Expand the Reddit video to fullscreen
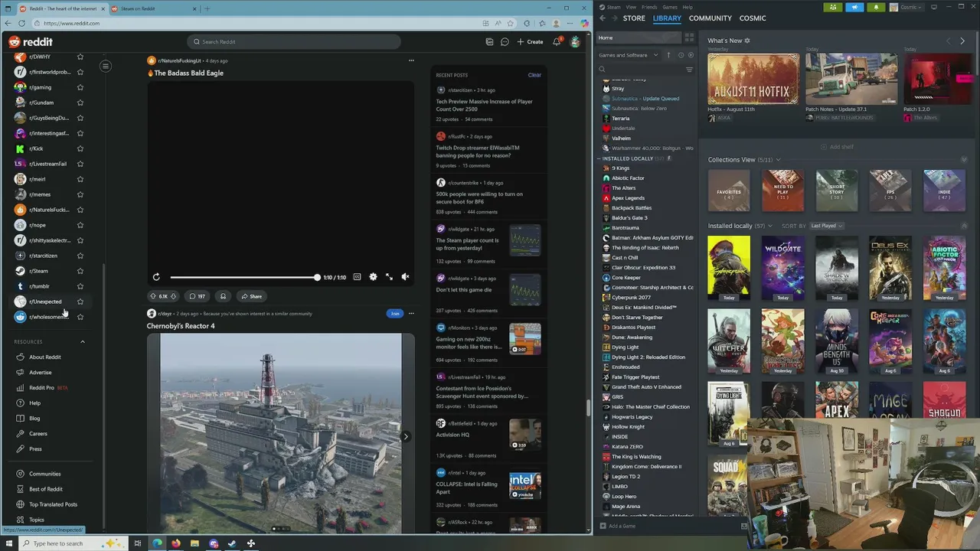The height and width of the screenshot is (551, 980). click(x=389, y=277)
